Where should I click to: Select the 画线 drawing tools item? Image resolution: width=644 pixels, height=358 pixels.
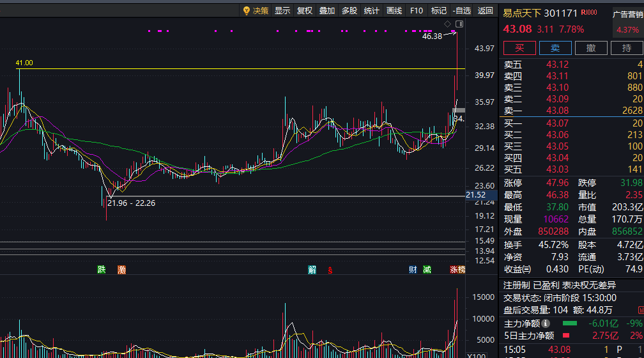coord(394,11)
